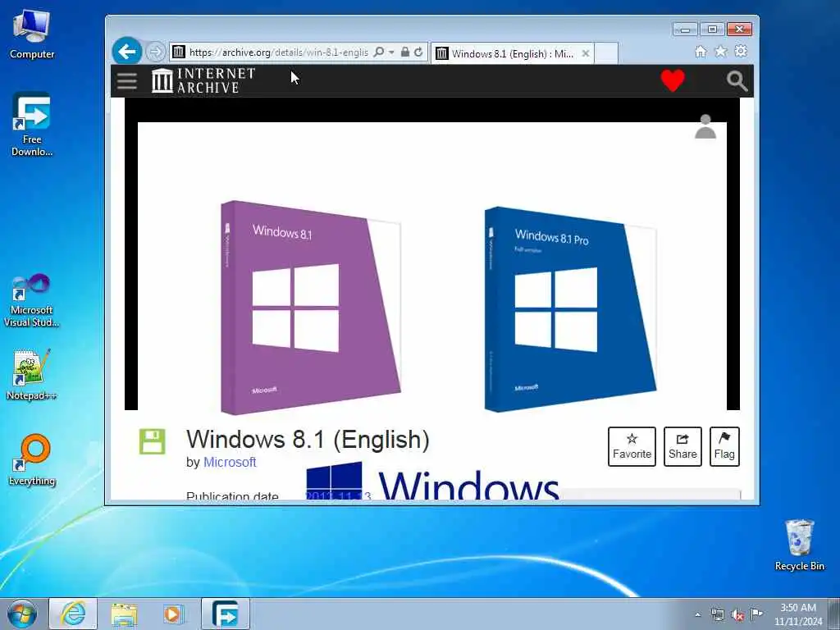Click Internet Explorer in the taskbar
840x630 pixels.
click(x=73, y=614)
